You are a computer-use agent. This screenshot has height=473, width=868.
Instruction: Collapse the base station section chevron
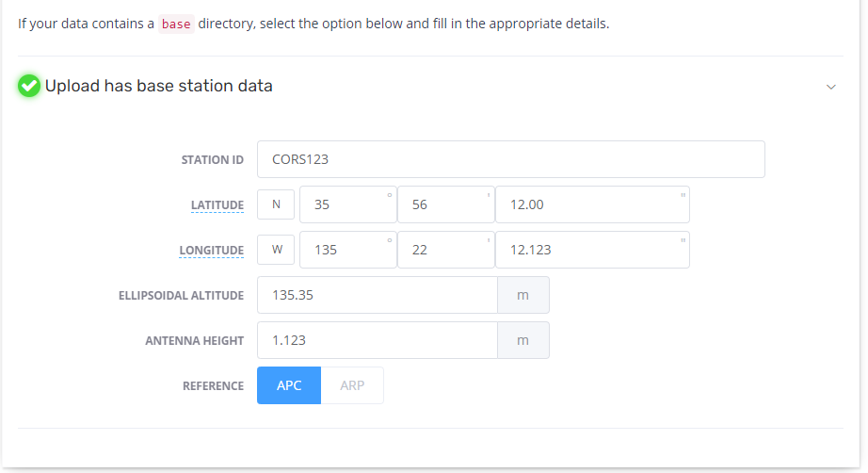831,87
